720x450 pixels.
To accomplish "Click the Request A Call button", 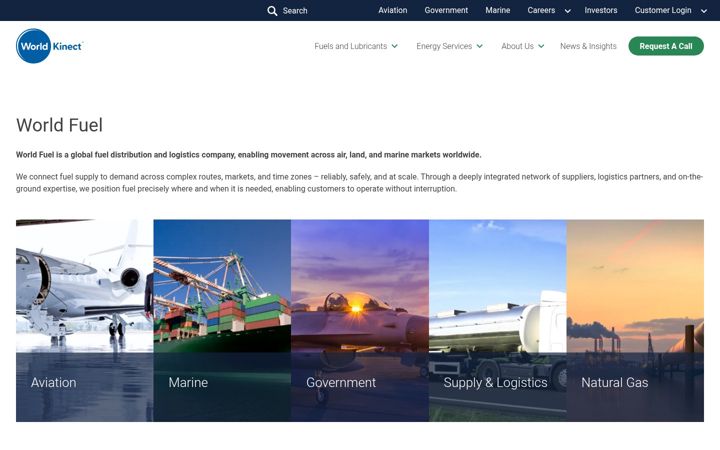I will [666, 46].
